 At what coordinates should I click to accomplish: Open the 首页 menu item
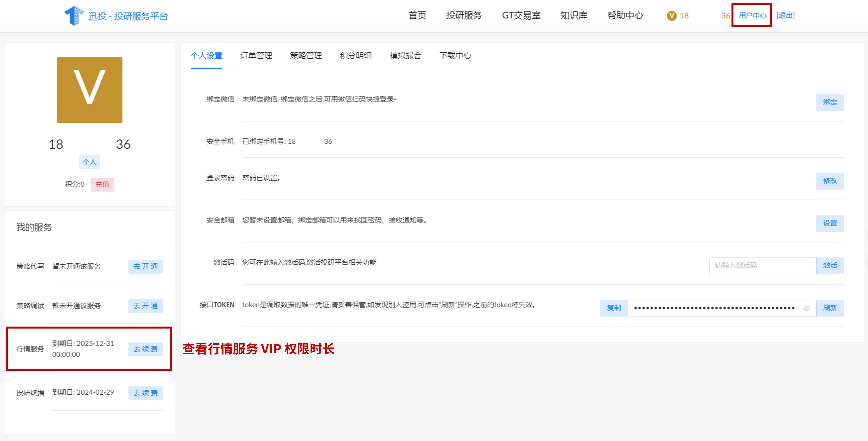coord(417,16)
